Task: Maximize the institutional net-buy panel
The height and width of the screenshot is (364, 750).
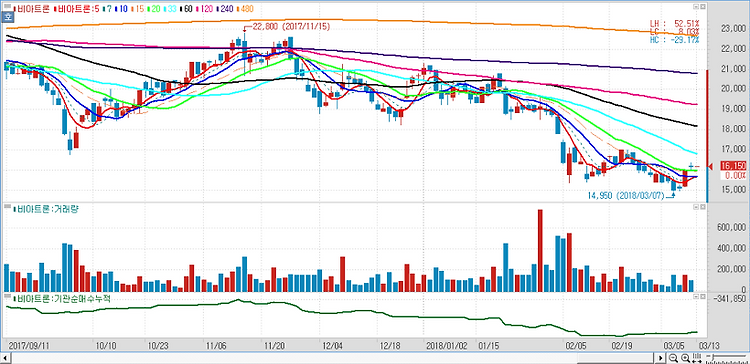Action: [703, 296]
